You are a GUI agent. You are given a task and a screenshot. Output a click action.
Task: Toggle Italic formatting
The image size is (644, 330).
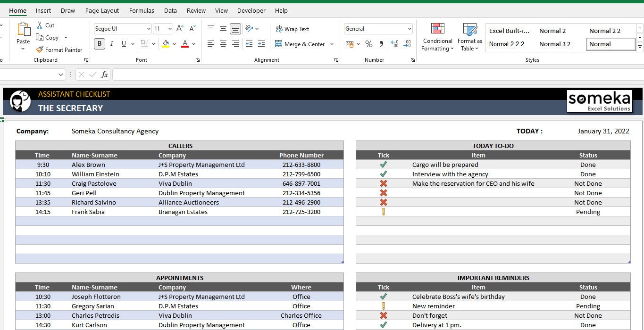tap(112, 44)
